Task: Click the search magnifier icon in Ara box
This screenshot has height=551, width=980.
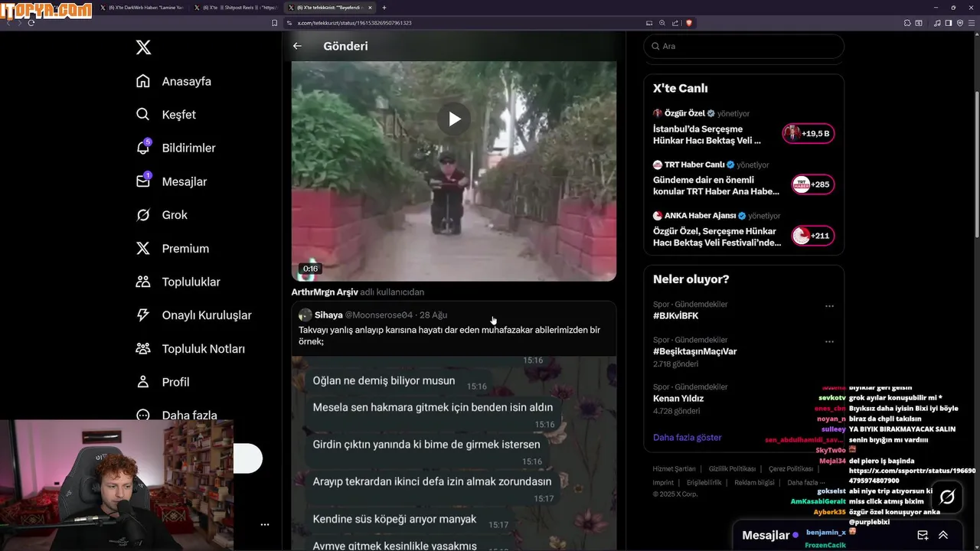Action: point(655,46)
